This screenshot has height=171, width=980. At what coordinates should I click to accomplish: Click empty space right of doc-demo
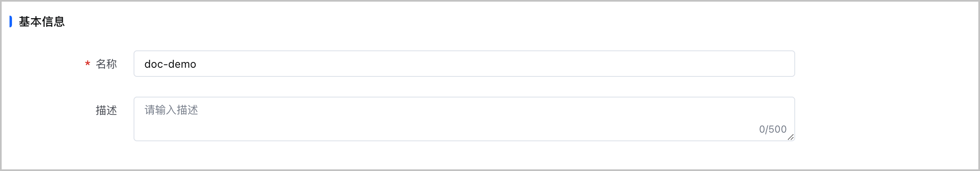point(496,64)
